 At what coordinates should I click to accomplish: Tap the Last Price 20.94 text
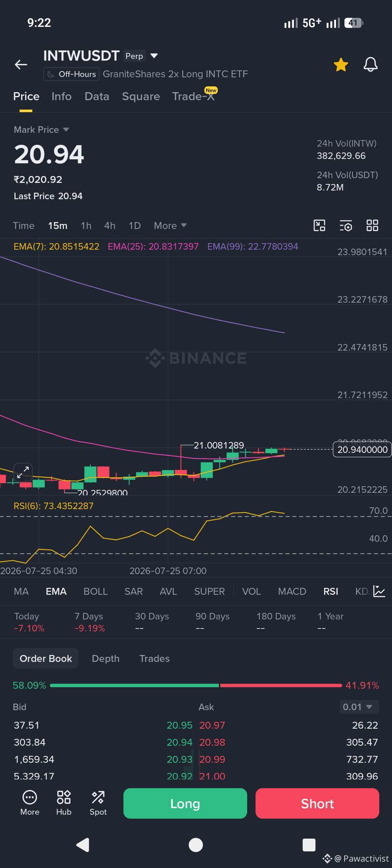click(48, 196)
